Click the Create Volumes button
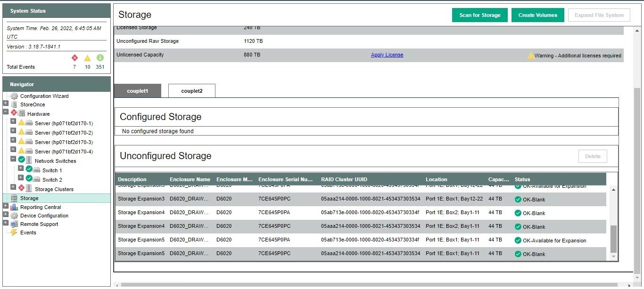This screenshot has height=289, width=644. [538, 15]
